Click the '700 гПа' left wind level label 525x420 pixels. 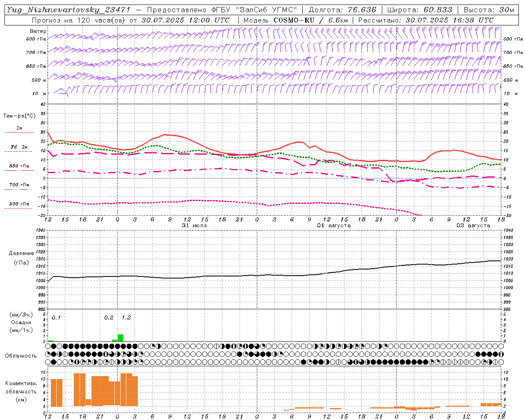coord(37,52)
